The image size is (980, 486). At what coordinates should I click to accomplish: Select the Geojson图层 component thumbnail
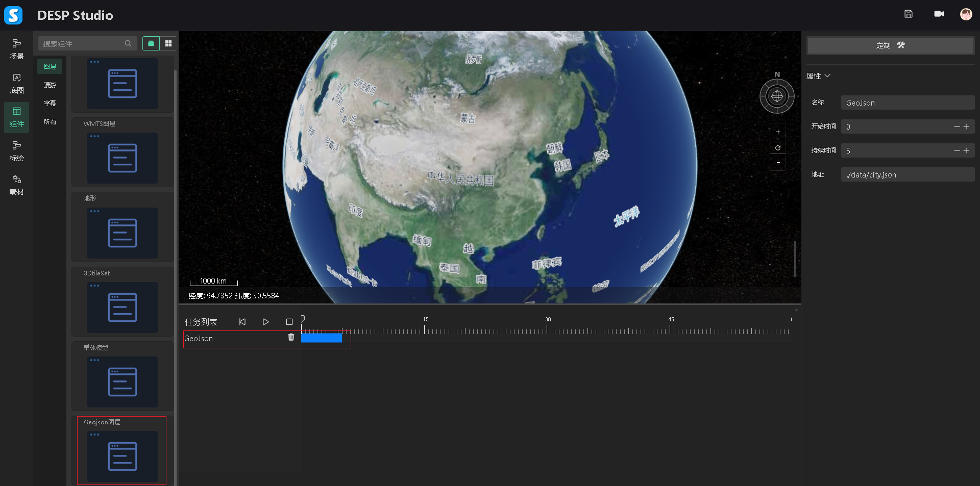click(x=122, y=456)
